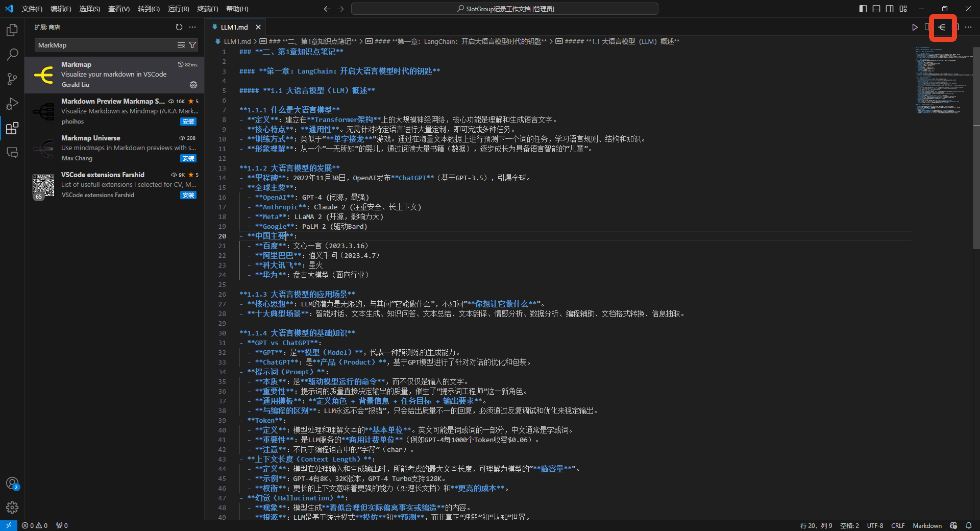
Task: Refresh the extensions list
Action: [x=179, y=27]
